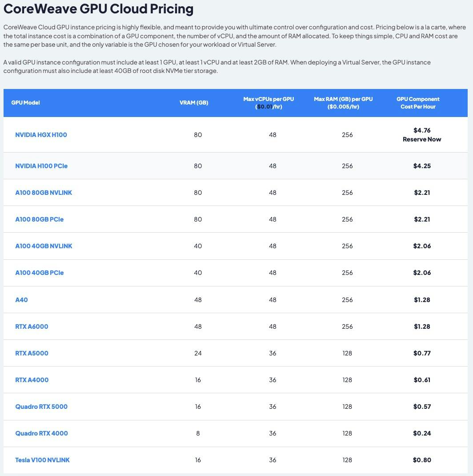Open the Quadro RTX 5000 link

click(41, 407)
